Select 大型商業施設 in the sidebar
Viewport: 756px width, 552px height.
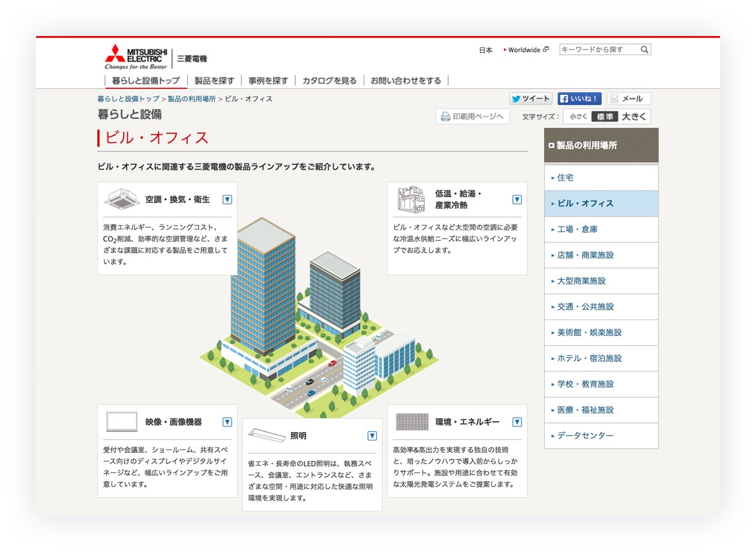click(601, 281)
